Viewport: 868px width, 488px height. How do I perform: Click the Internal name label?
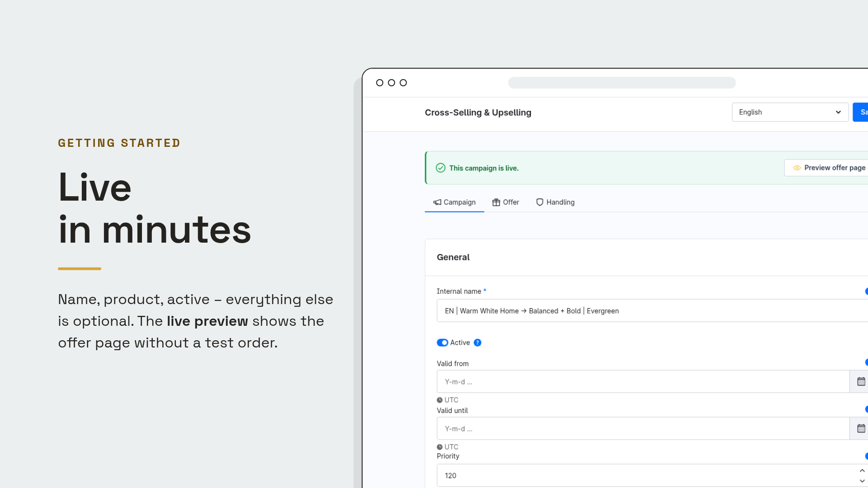click(459, 291)
